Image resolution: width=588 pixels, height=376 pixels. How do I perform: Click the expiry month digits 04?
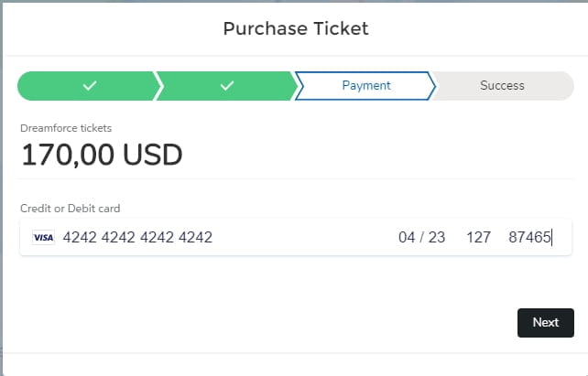coord(407,238)
